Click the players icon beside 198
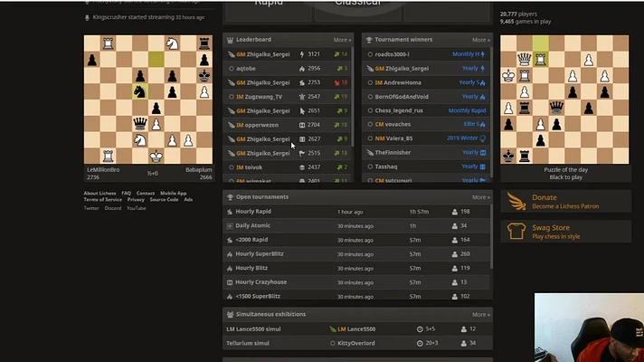 click(455, 212)
